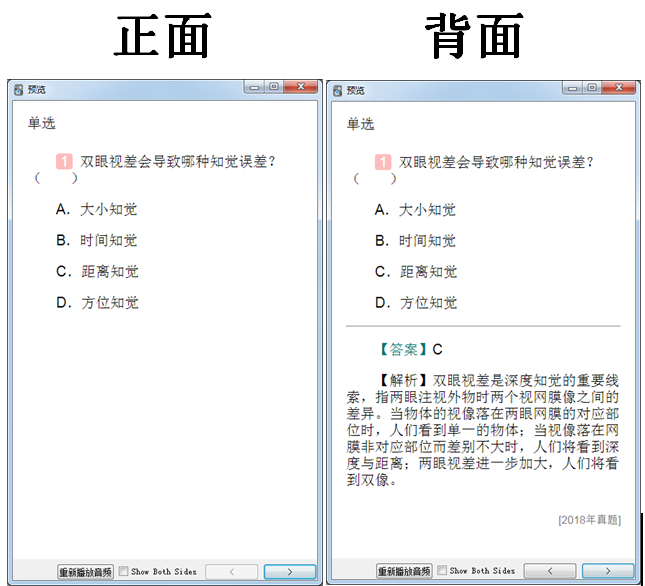Image resolution: width=645 pixels, height=586 pixels.
Task: Go to previous card in right window
Action: coord(550,571)
